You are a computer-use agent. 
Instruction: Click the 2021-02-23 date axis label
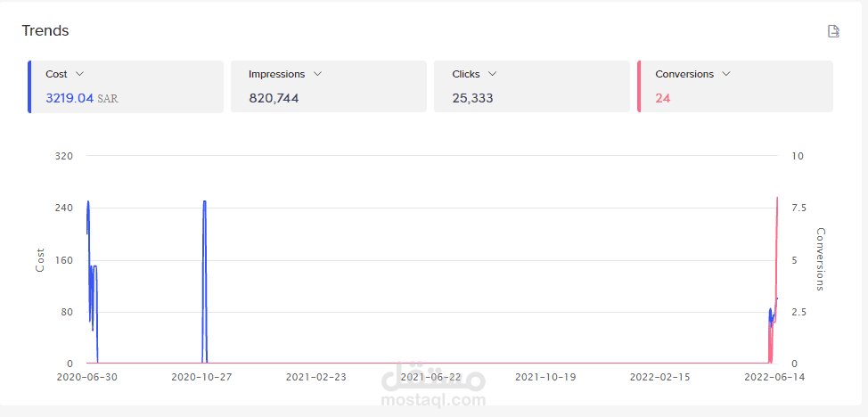[x=316, y=377]
